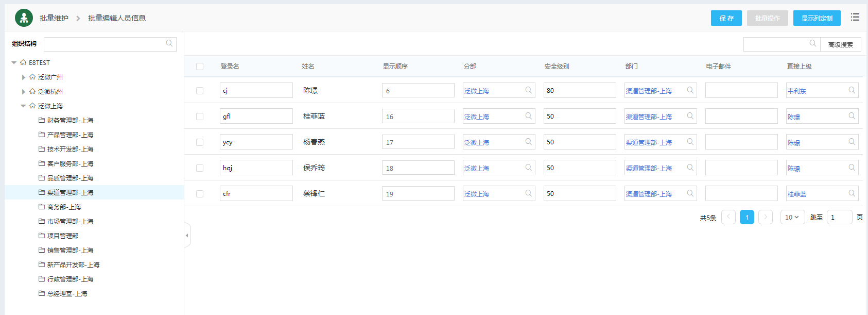The image size is (868, 315).
Task: Select 市场管理部-上海 in the tree
Action: click(70, 221)
